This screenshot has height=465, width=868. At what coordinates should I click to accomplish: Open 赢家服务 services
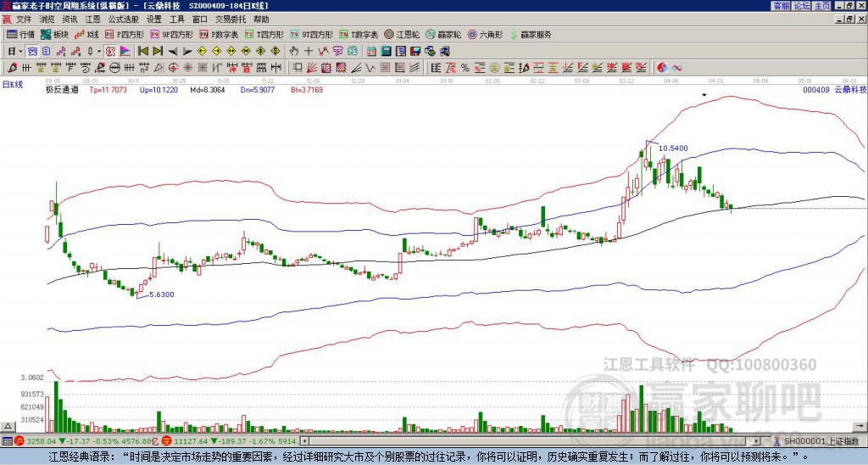pos(531,34)
